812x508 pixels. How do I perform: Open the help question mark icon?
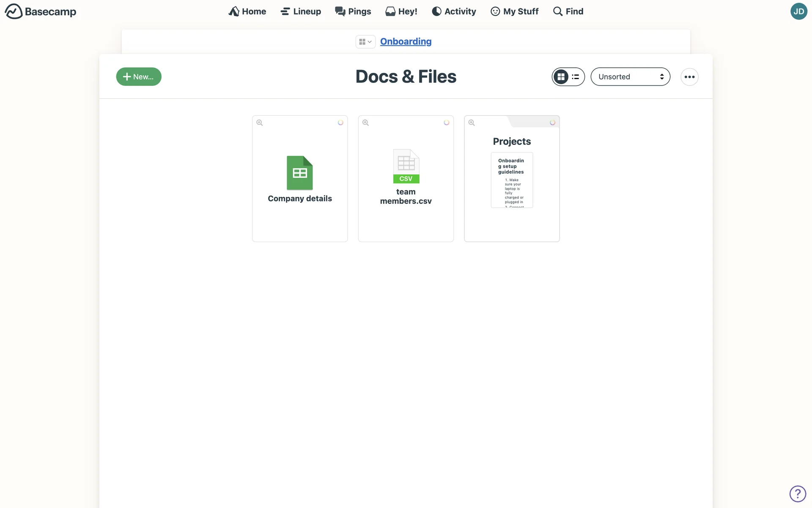click(798, 494)
